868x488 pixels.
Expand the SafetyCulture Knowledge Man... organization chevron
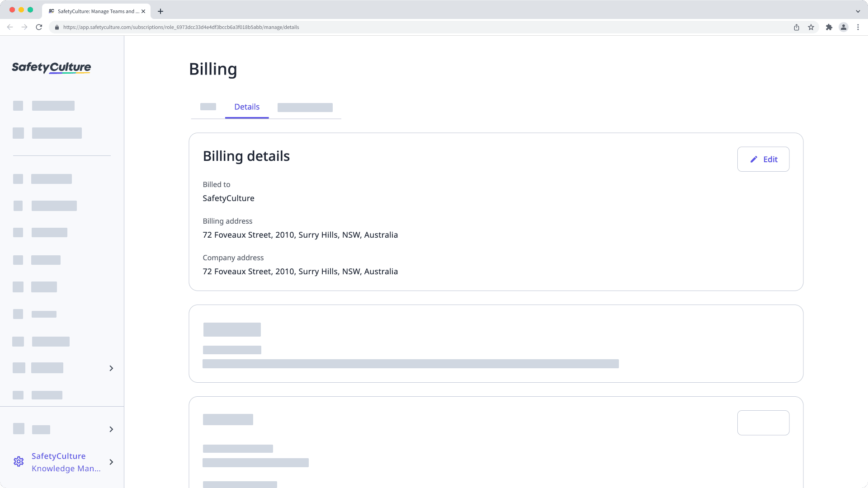click(x=111, y=462)
